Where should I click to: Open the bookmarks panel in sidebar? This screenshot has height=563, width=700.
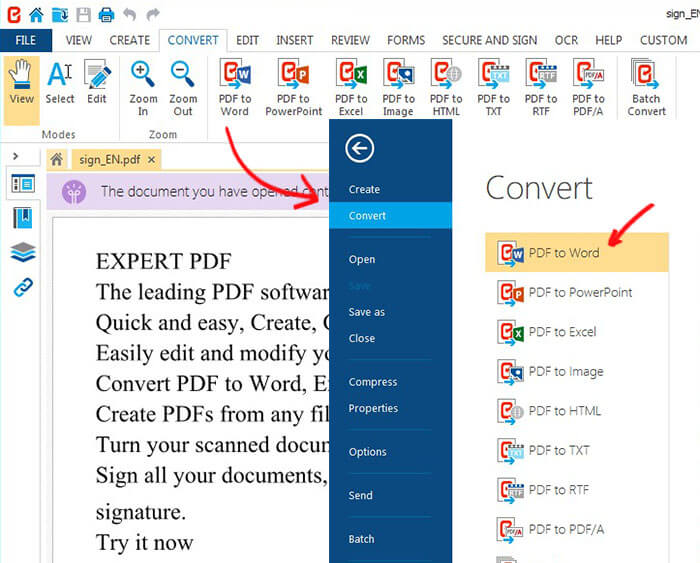[x=23, y=218]
